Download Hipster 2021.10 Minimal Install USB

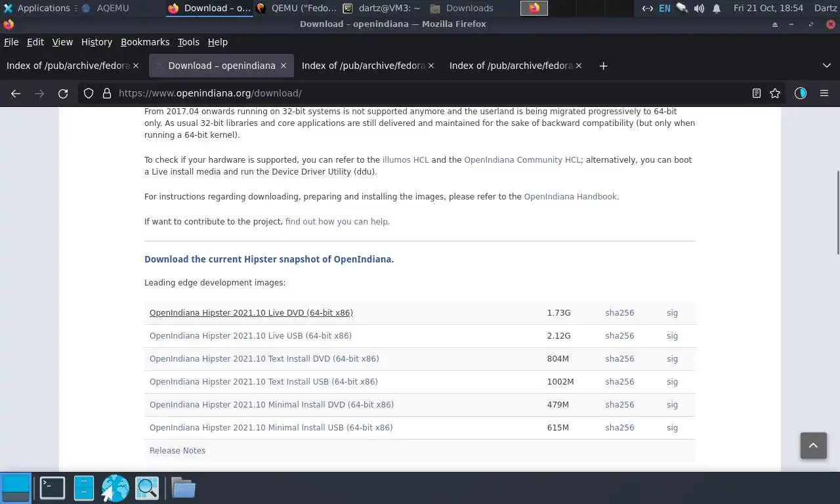tap(271, 428)
